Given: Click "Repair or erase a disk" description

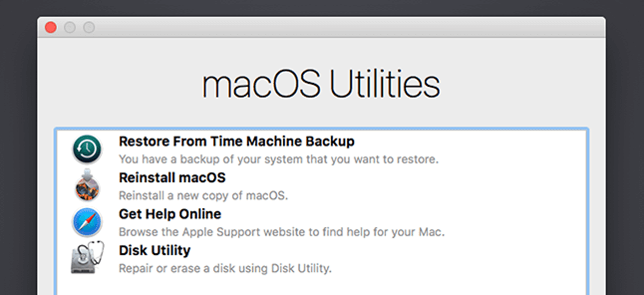Looking at the screenshot, I should pyautogui.click(x=225, y=269).
